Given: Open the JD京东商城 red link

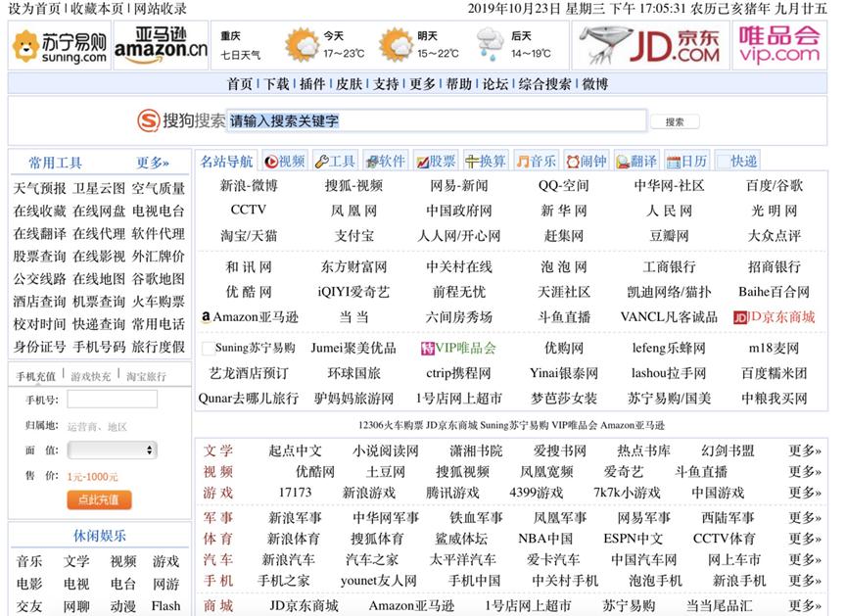Looking at the screenshot, I should [x=774, y=316].
